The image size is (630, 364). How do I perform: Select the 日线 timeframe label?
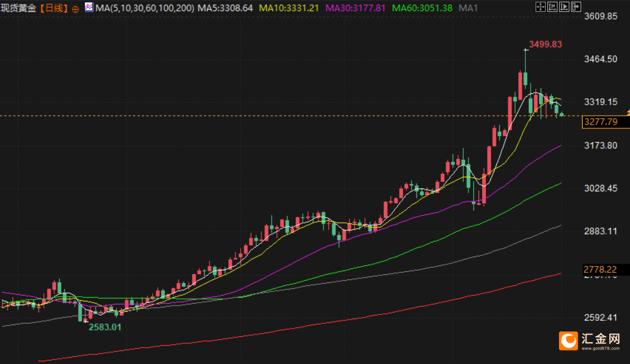click(54, 8)
